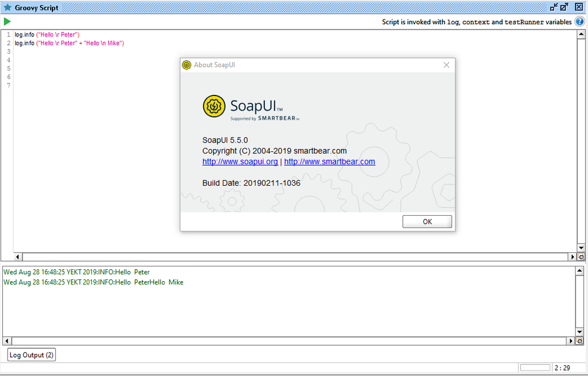This screenshot has width=588, height=376.
Task: Open the http://www.soapui.org link
Action: tap(240, 161)
